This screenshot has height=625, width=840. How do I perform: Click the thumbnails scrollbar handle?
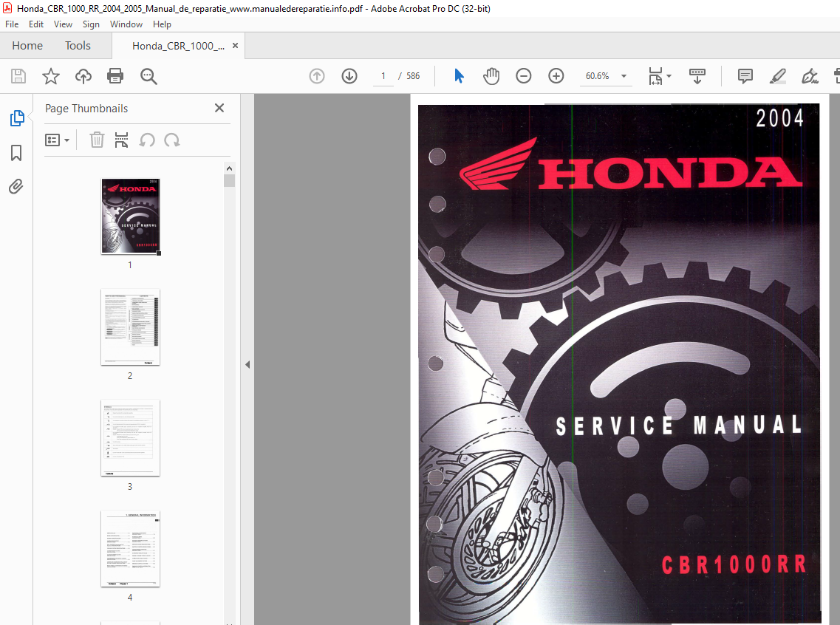229,180
